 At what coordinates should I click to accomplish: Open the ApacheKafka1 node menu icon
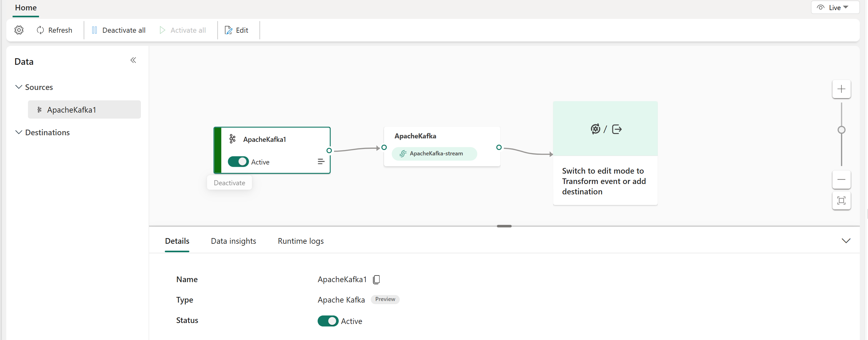pos(321,162)
